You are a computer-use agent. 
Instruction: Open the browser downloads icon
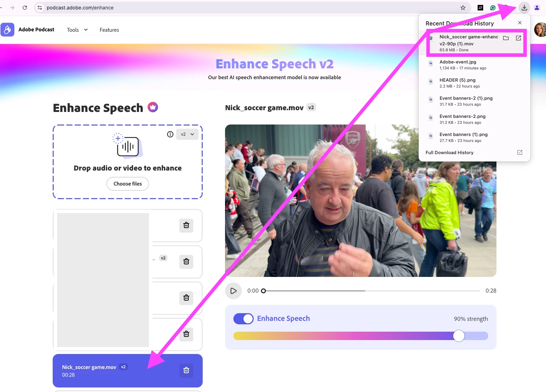pos(524,8)
